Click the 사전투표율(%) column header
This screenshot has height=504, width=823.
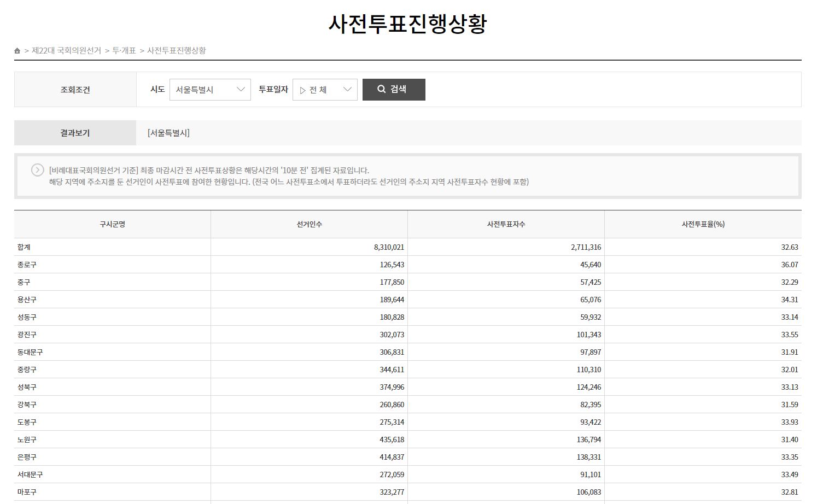click(x=704, y=224)
